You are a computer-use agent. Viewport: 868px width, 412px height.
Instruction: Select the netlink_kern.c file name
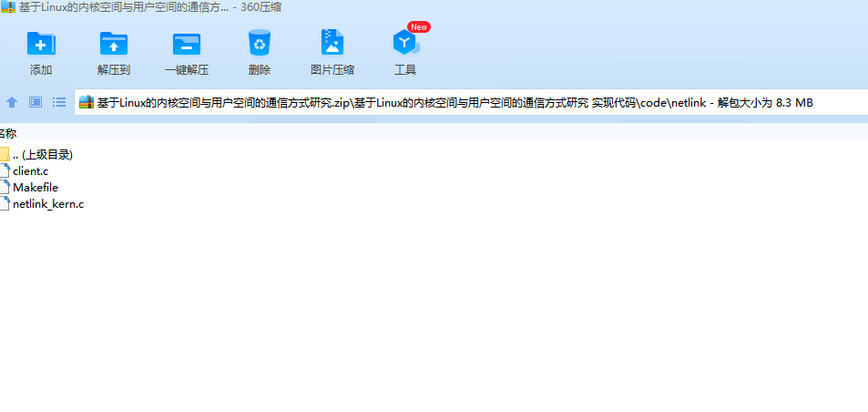(48, 204)
